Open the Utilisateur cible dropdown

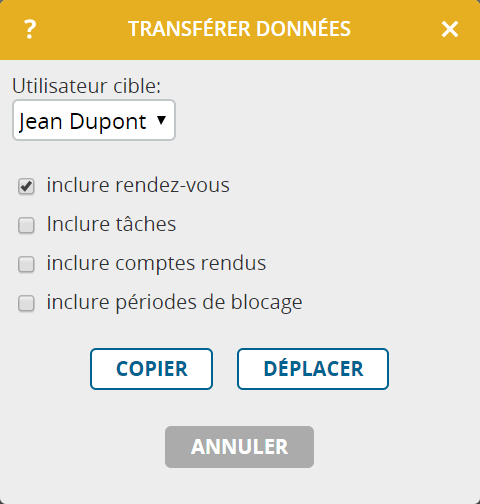pyautogui.click(x=94, y=120)
